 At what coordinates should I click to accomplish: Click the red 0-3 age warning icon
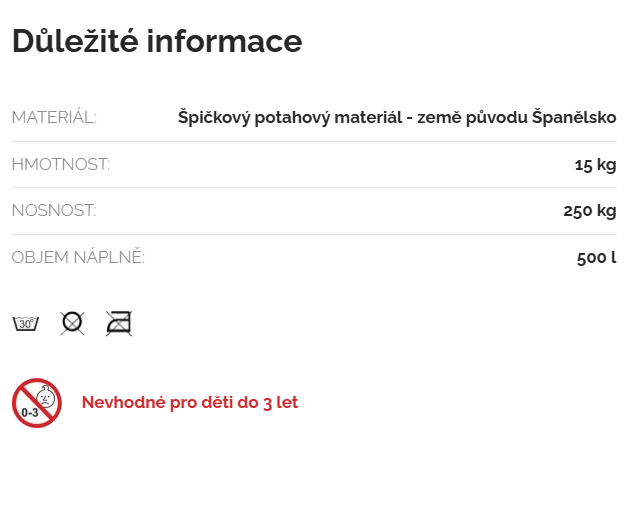tap(37, 403)
